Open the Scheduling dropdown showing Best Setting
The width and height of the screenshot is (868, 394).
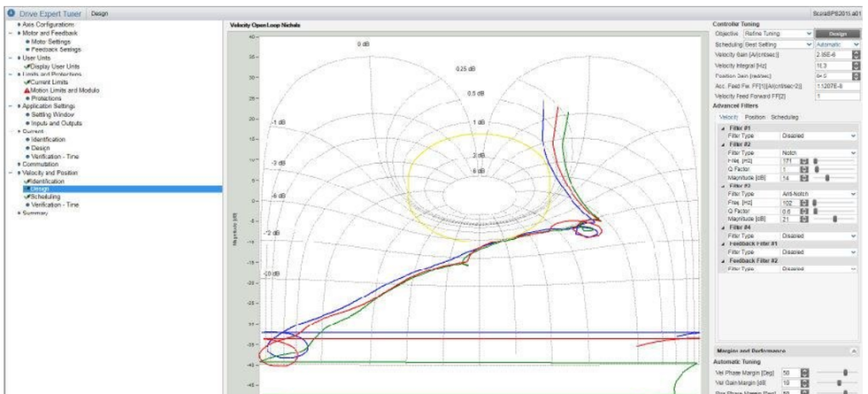(778, 43)
